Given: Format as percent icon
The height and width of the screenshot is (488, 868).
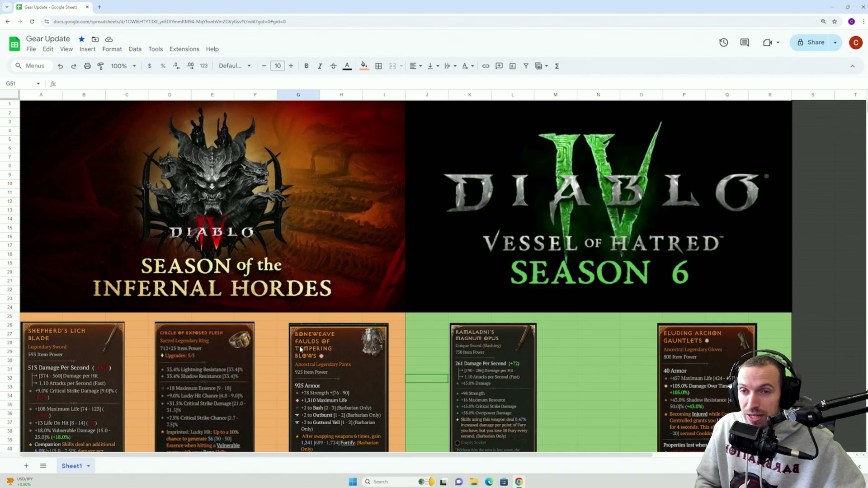Looking at the screenshot, I should click(163, 66).
